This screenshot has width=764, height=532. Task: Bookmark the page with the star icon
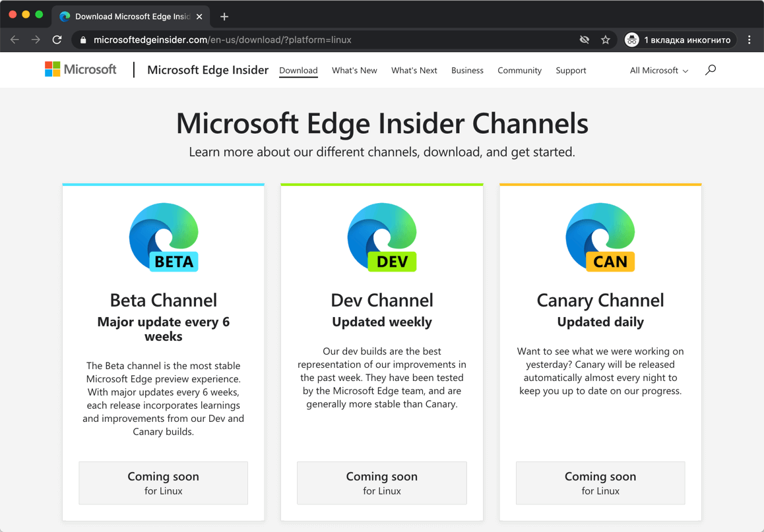605,40
